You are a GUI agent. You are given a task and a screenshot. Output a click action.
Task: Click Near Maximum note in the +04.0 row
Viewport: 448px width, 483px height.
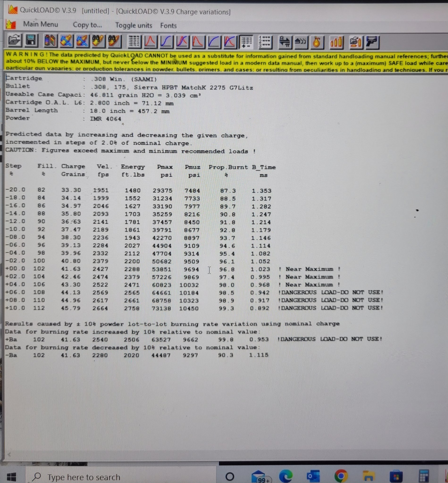coord(310,284)
